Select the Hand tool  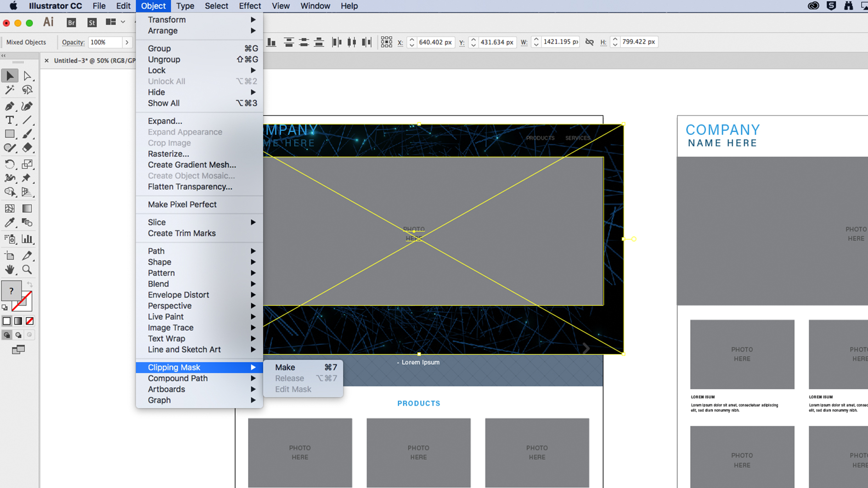10,269
